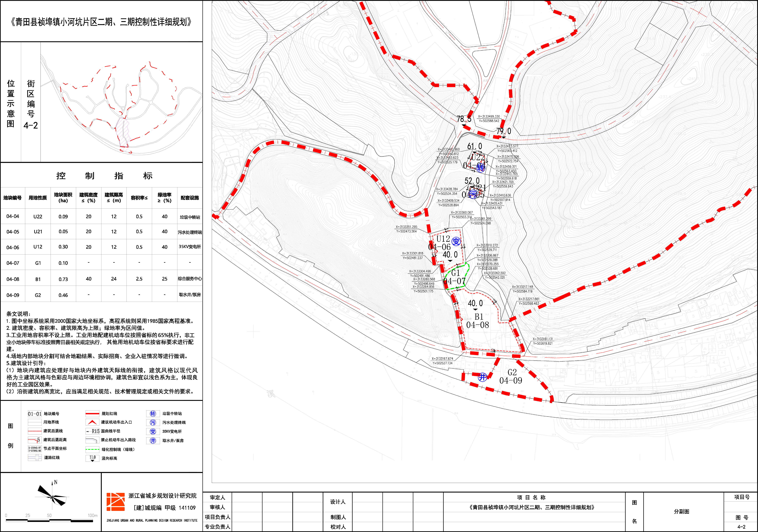The width and height of the screenshot is (758, 532).
Task: Click the '79.0' elevation label on the map
Action: (504, 131)
